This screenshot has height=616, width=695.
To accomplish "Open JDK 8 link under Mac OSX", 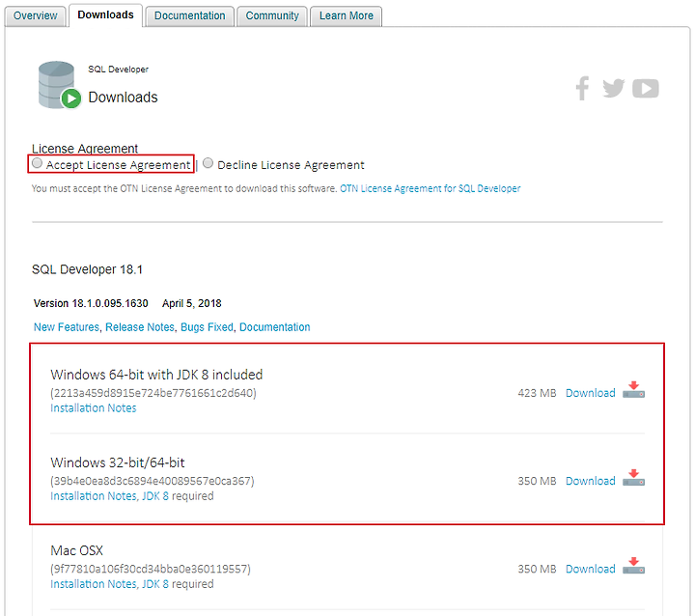I will [155, 583].
